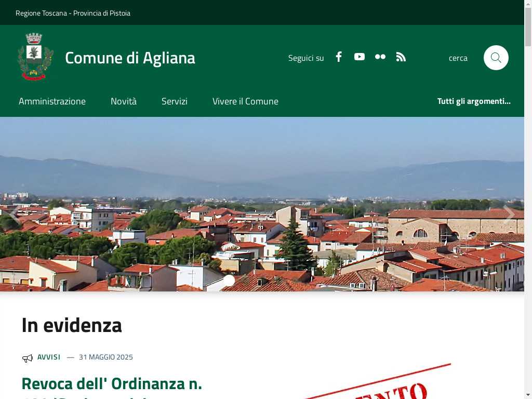
Task: Click the Comune di Agliana coat of arms
Action: 35,57
